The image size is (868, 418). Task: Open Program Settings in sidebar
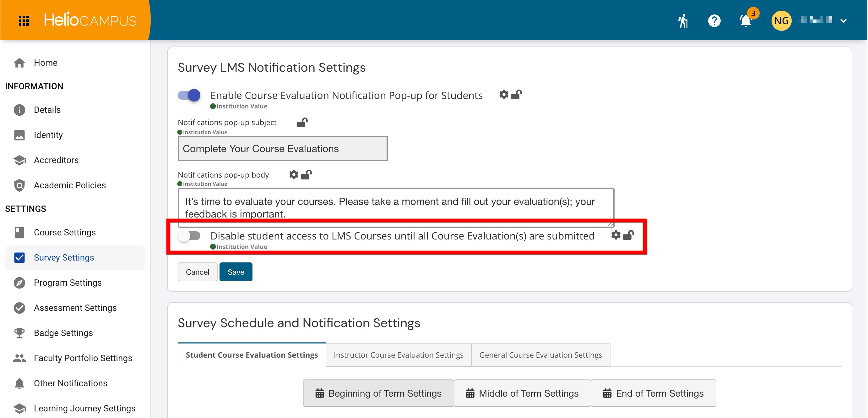[75, 283]
